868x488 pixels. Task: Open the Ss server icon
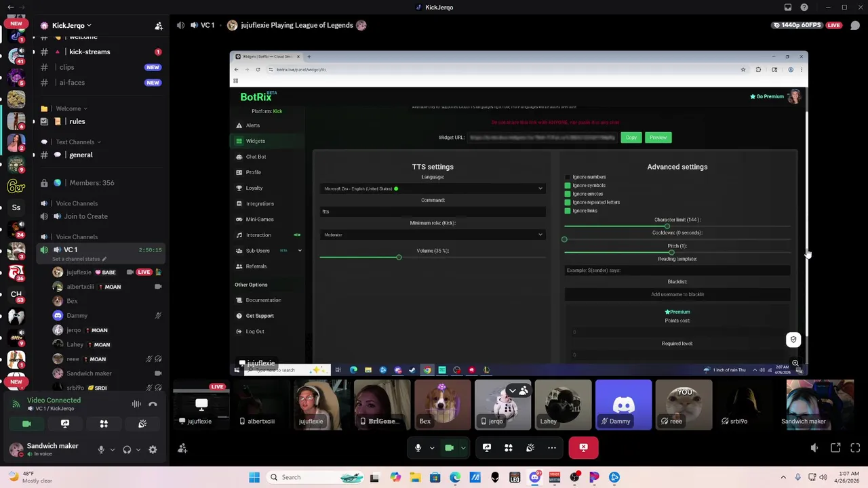point(16,207)
